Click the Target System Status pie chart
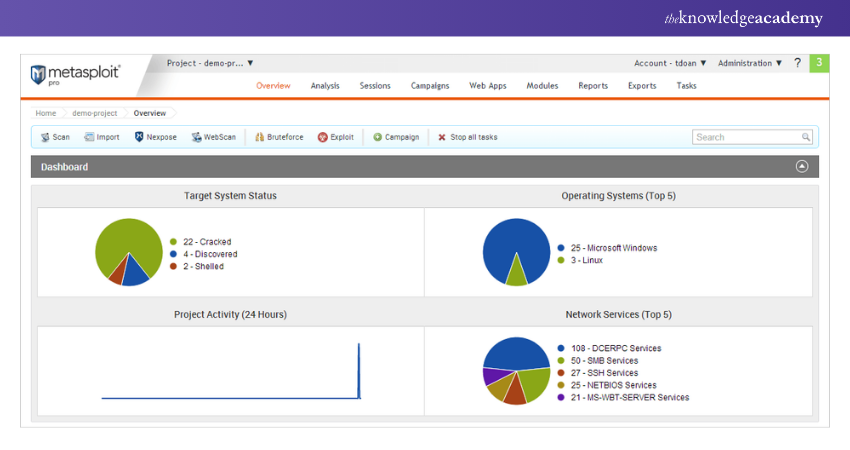 point(128,252)
